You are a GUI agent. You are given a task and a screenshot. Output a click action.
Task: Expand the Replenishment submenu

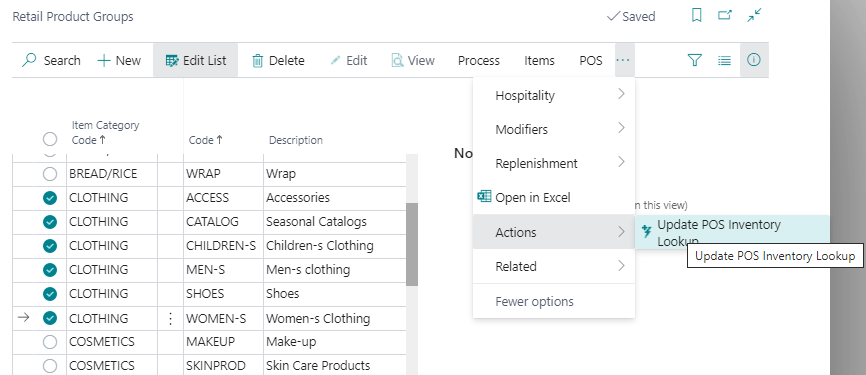554,163
